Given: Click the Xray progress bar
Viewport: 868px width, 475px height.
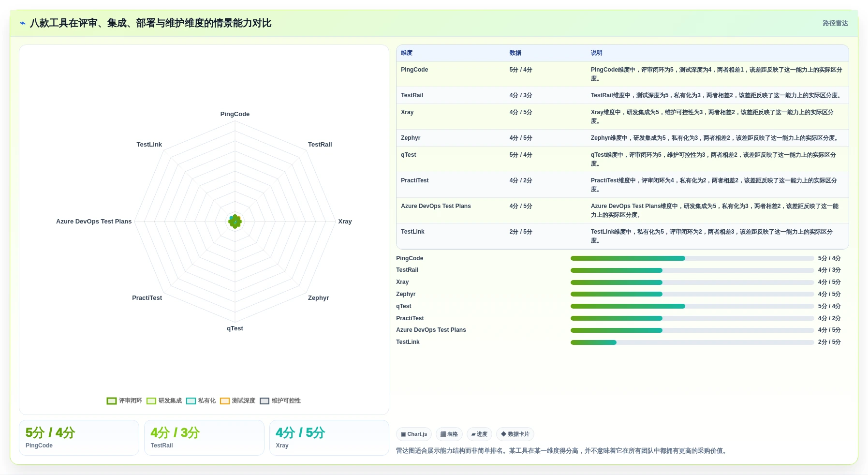Looking at the screenshot, I should [x=692, y=282].
